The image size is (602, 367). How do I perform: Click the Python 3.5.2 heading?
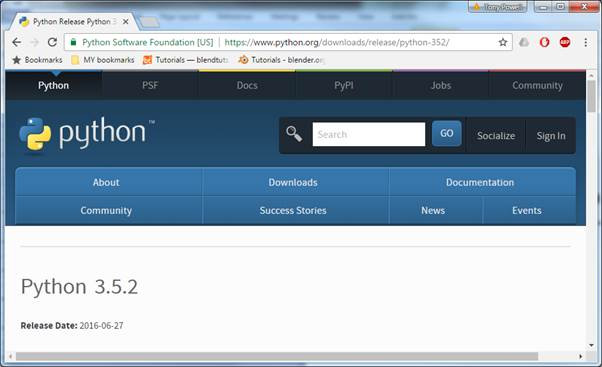pos(79,287)
